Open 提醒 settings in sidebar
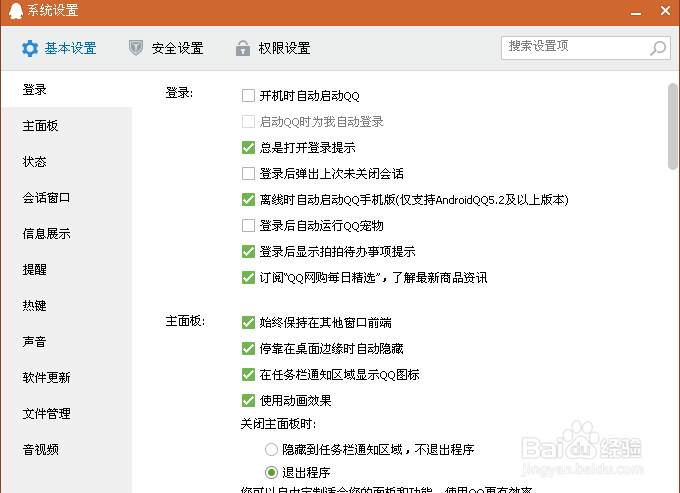 point(66,270)
